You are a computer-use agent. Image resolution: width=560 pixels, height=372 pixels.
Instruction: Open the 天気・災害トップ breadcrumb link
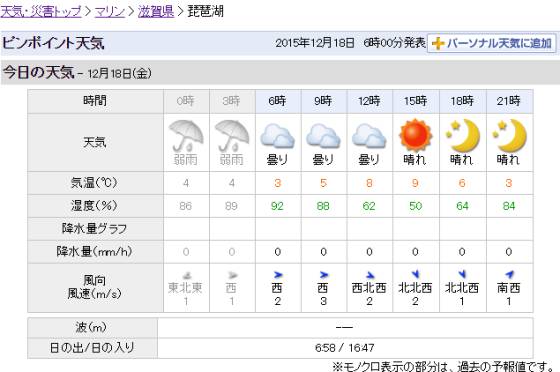click(41, 11)
